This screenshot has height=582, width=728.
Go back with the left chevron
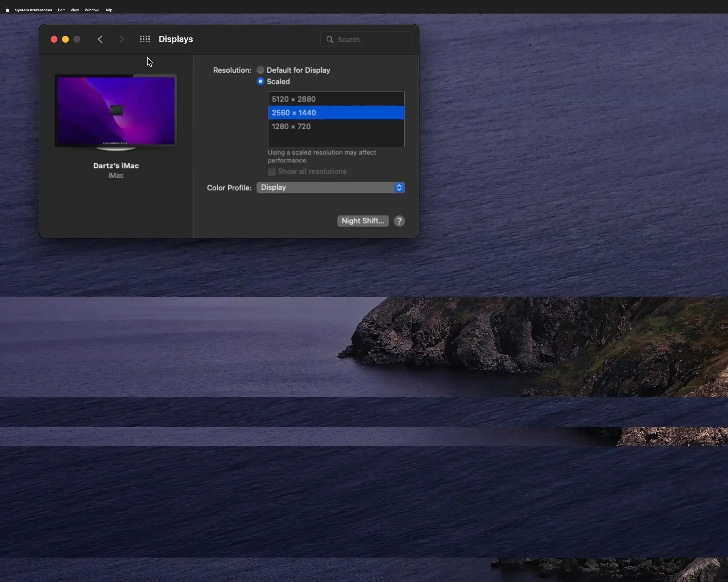(x=100, y=39)
